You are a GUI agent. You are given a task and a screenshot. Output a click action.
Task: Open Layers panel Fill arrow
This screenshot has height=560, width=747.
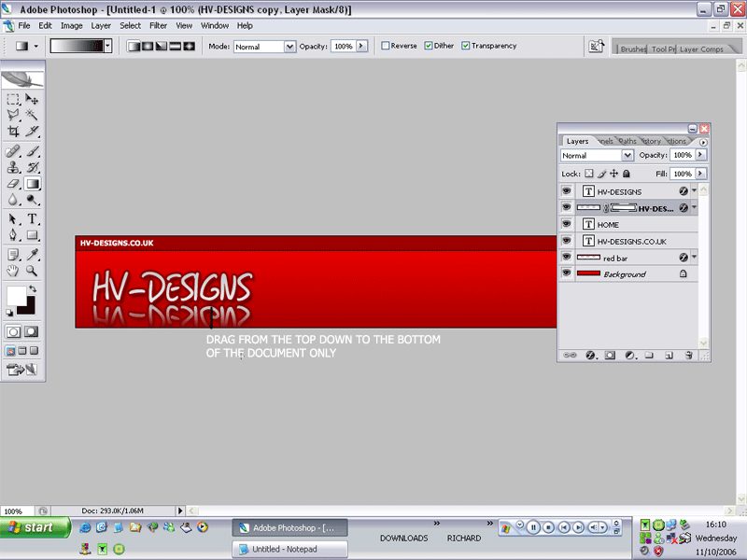click(700, 174)
